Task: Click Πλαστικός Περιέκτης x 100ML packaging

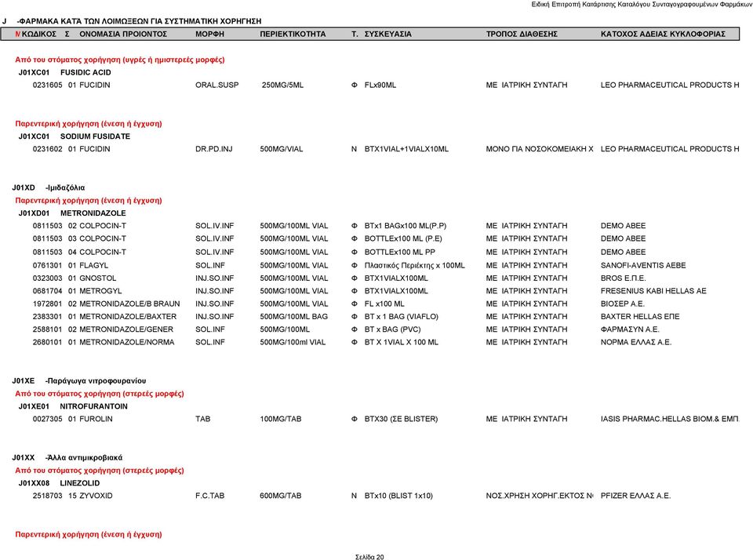Action: tap(414, 266)
